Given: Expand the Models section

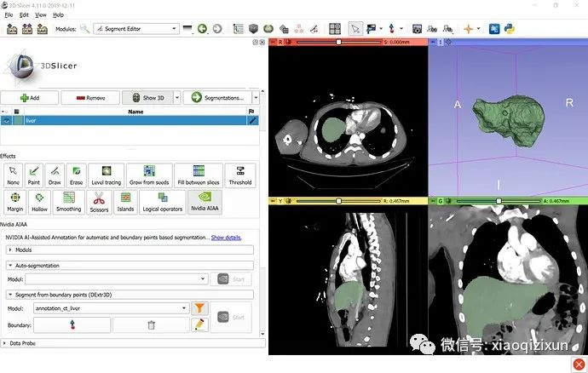Looking at the screenshot, I should coord(130,250).
